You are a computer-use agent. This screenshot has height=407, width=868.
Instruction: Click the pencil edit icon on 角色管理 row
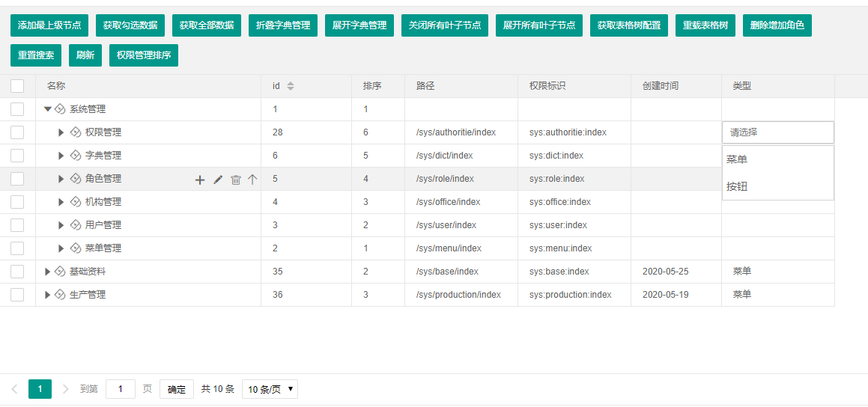pyautogui.click(x=218, y=180)
